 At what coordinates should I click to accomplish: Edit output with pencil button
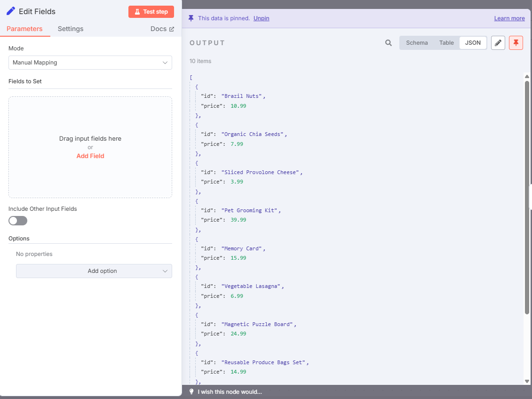[x=498, y=43]
